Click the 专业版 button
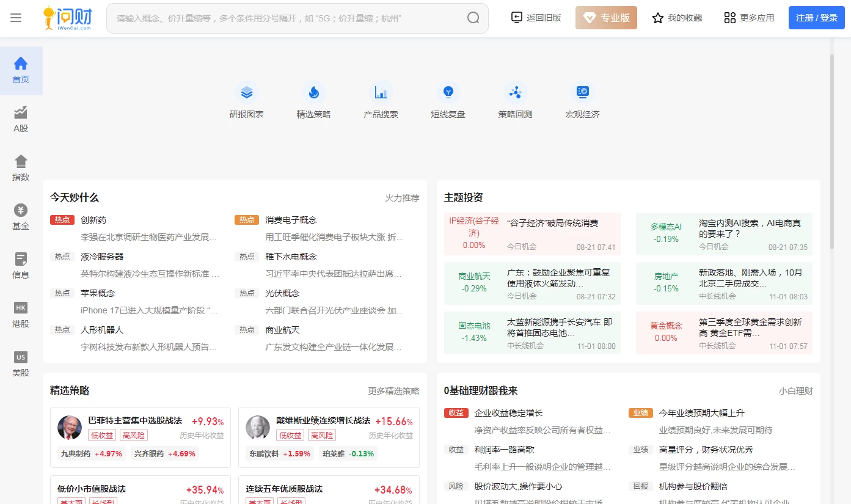The width and height of the screenshot is (851, 504). coord(606,18)
